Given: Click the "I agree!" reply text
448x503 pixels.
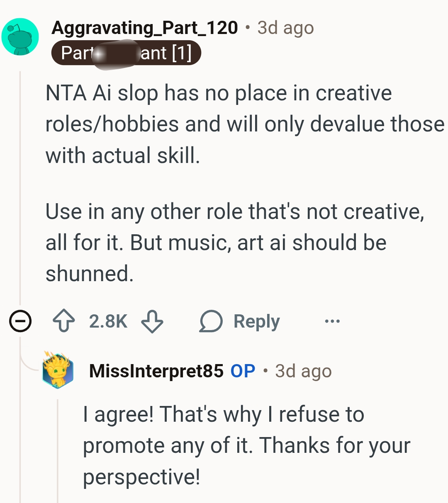Looking at the screenshot, I should [x=246, y=445].
